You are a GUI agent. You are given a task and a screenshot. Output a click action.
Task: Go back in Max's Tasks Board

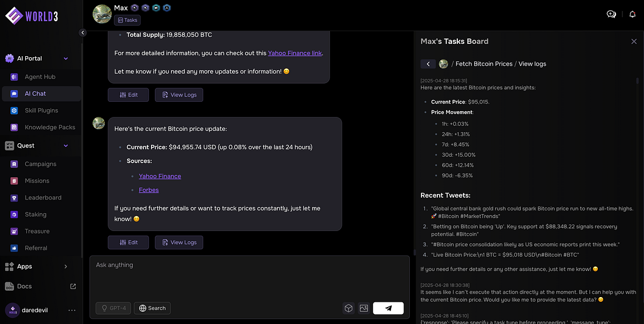click(428, 64)
